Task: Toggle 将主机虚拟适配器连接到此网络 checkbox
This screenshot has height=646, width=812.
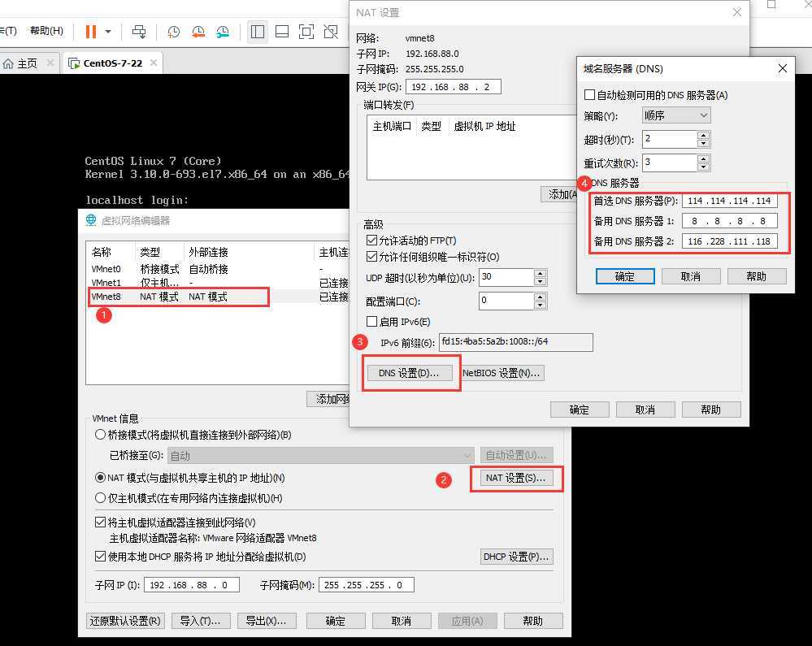Action: (x=101, y=522)
